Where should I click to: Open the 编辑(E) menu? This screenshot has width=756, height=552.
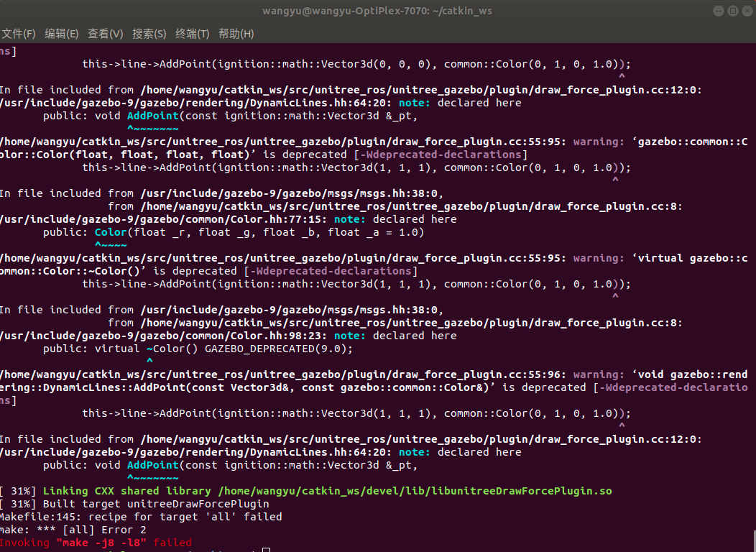[x=61, y=34]
